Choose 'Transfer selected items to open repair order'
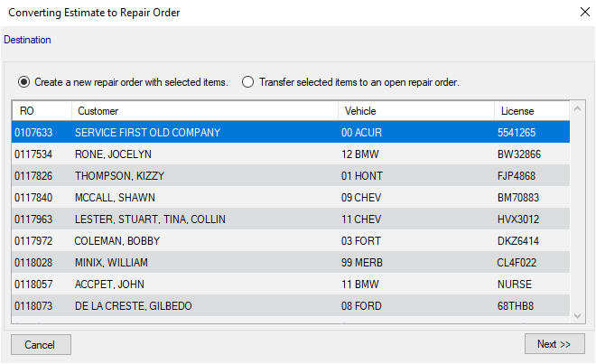 click(247, 81)
